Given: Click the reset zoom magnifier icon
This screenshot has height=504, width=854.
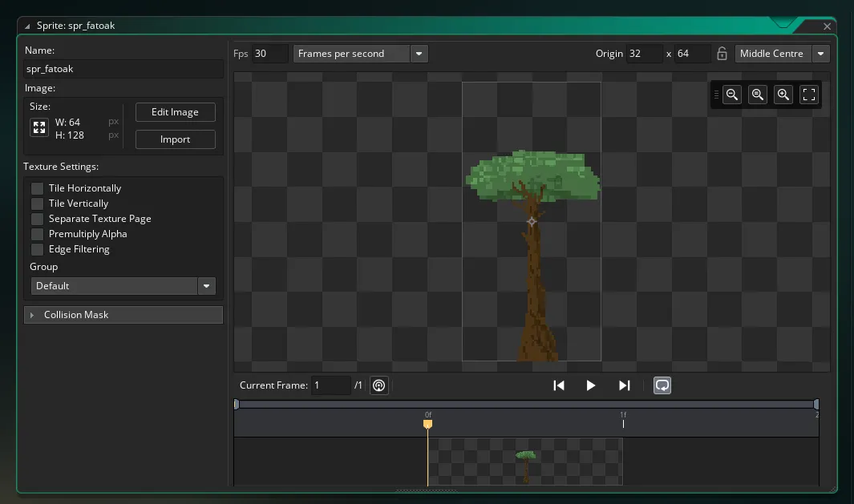Looking at the screenshot, I should [x=758, y=95].
